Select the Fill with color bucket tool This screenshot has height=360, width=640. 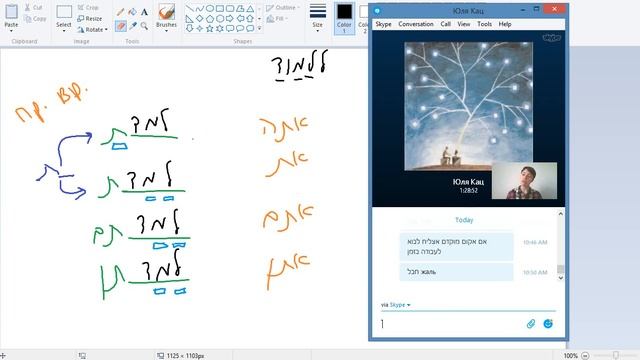tap(132, 12)
